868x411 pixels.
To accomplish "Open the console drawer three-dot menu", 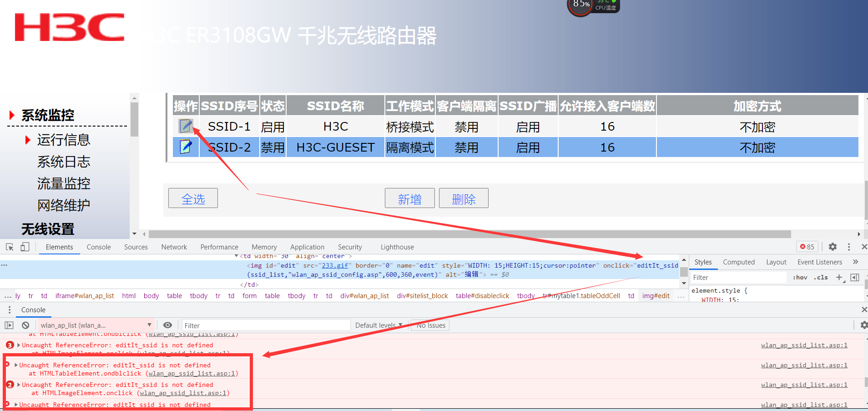I will coord(10,310).
